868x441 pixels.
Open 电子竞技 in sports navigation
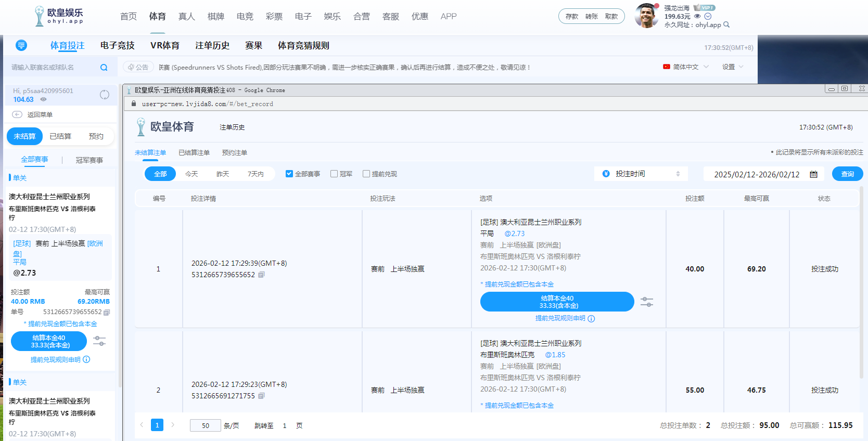click(x=118, y=46)
